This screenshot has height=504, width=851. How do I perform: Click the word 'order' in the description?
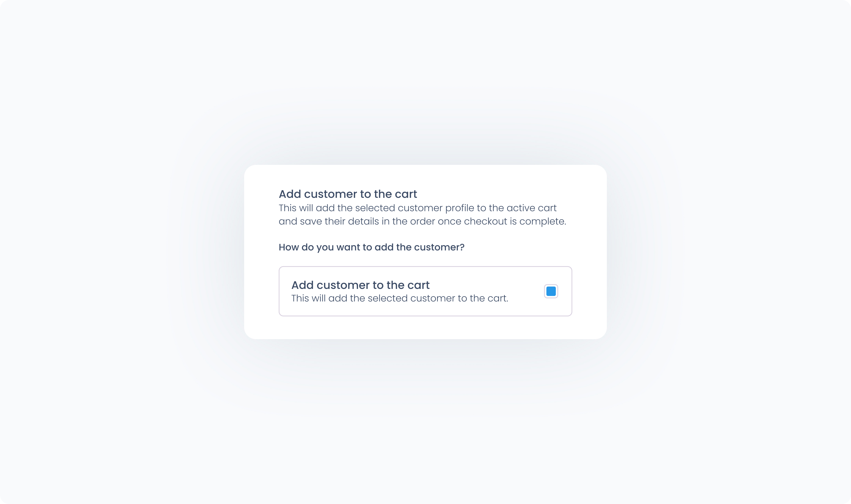tap(422, 221)
